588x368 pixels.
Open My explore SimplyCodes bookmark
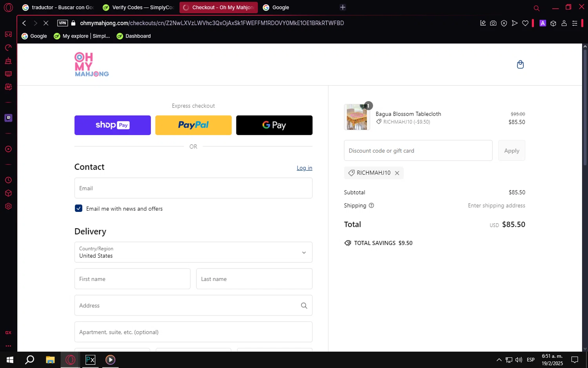tap(82, 36)
